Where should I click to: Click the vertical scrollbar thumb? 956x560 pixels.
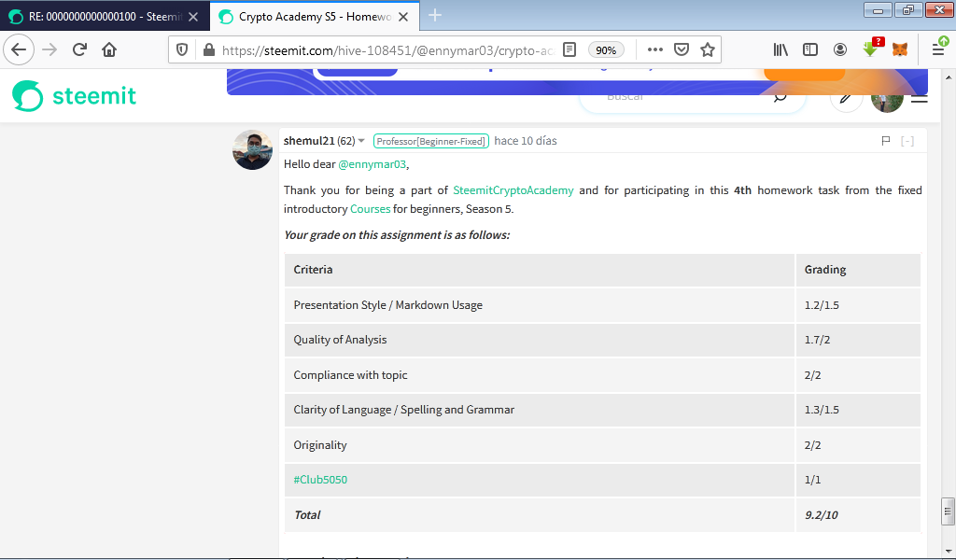tap(948, 511)
